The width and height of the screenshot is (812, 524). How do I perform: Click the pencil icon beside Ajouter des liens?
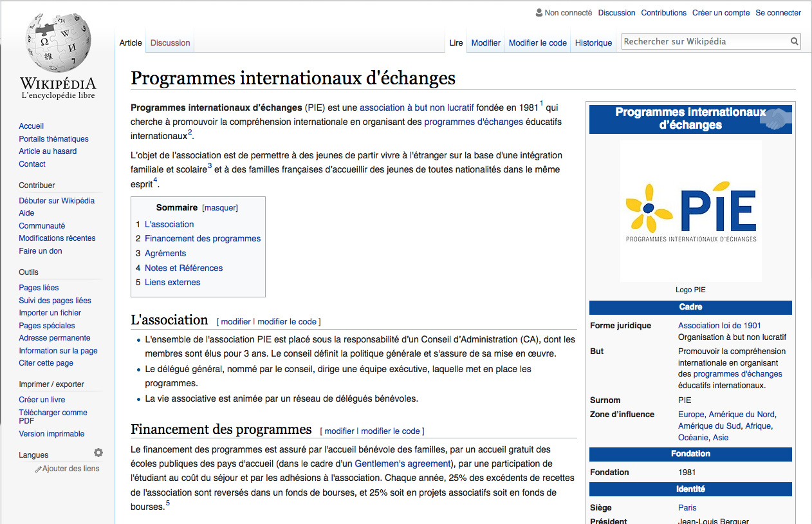39,469
